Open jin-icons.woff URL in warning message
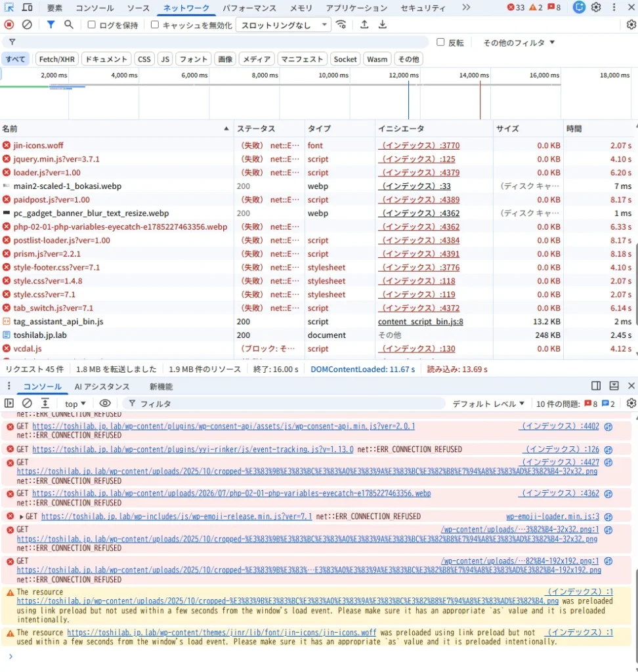The width and height of the screenshot is (638, 672). coord(222,632)
